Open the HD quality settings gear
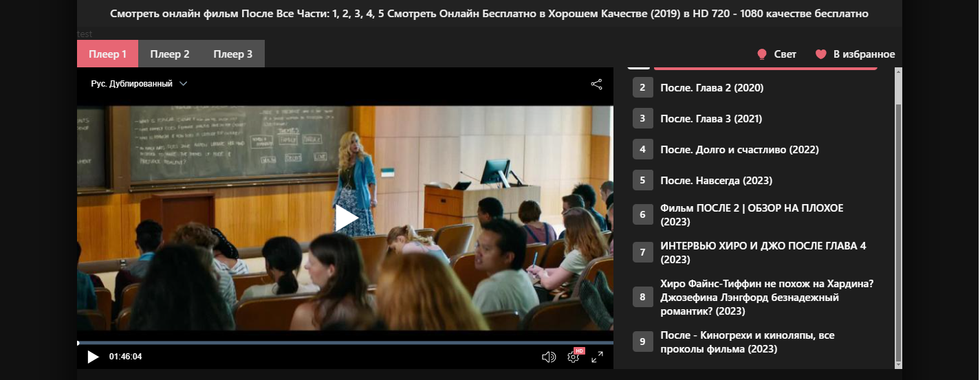This screenshot has width=980, height=380. pos(574,356)
